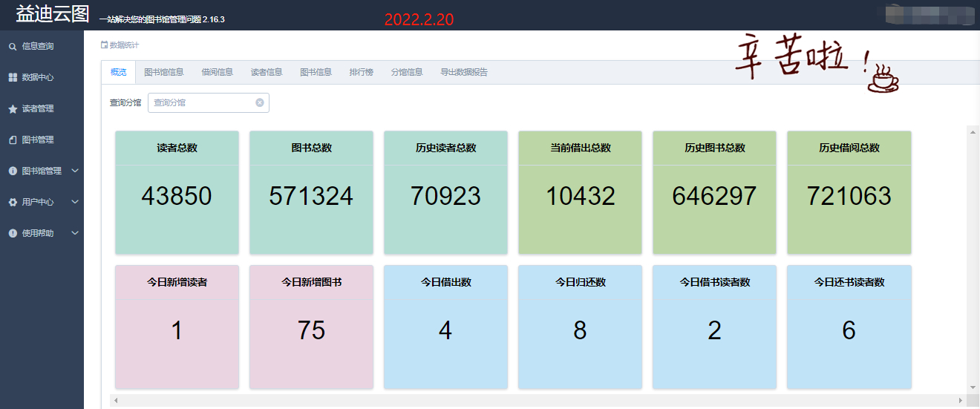
Task: Click the 查询分馆 search input field
Action: coord(202,103)
